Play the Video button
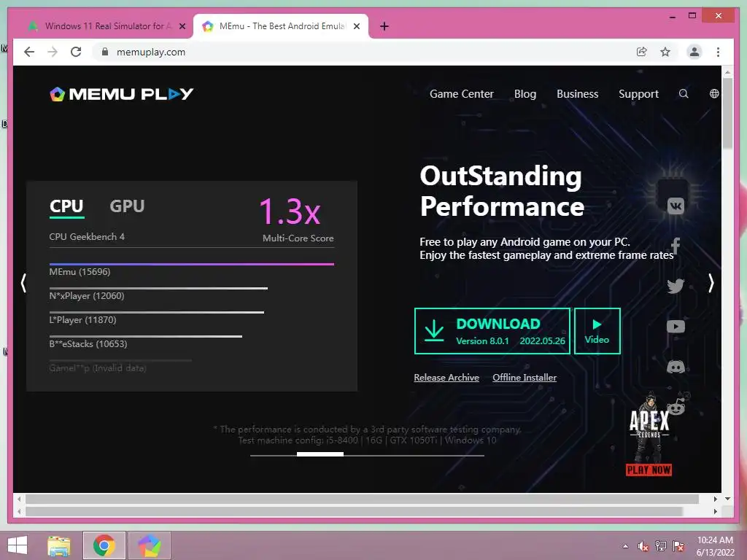Image resolution: width=747 pixels, height=560 pixels. [597, 331]
